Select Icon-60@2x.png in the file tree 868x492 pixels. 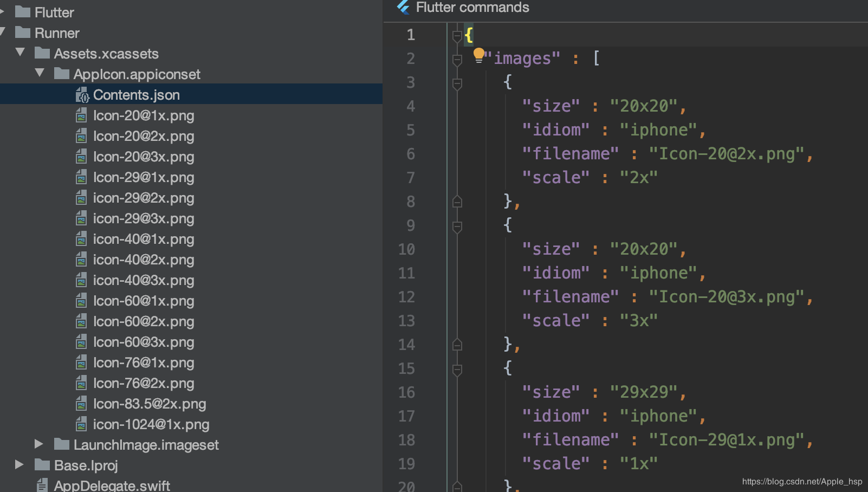[144, 321]
